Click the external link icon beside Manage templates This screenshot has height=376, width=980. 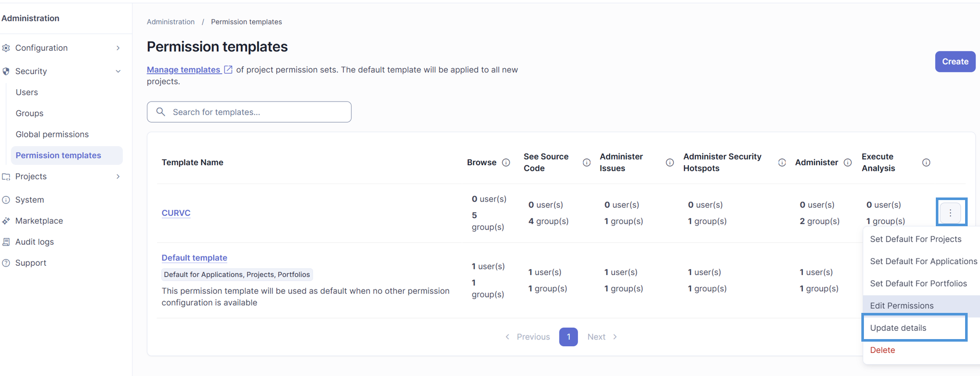click(228, 70)
